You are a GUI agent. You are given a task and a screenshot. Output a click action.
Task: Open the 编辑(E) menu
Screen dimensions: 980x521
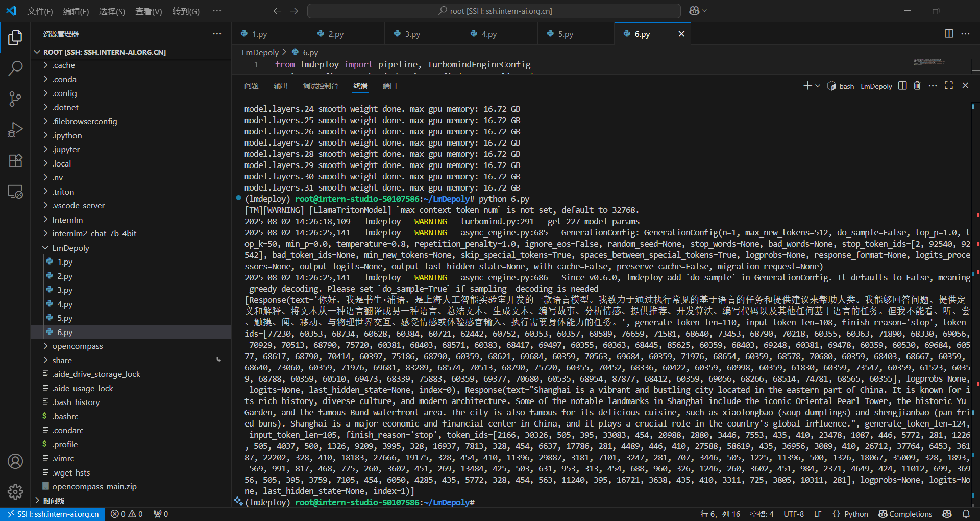76,11
